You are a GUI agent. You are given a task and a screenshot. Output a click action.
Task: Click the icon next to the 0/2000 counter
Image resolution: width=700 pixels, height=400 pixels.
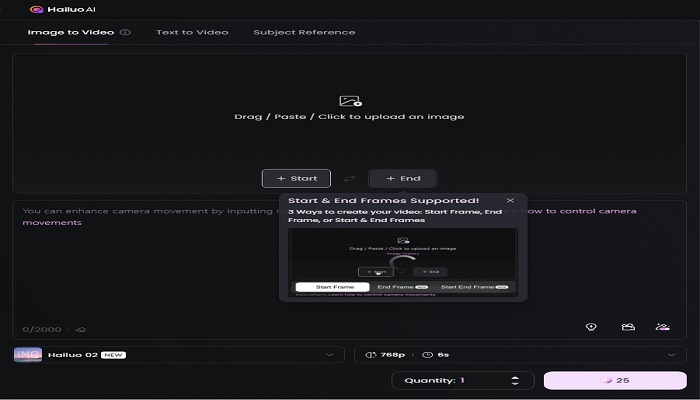point(81,329)
